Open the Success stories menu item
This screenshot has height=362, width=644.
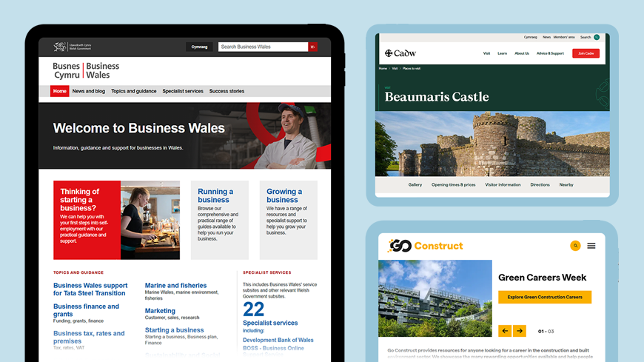(227, 91)
